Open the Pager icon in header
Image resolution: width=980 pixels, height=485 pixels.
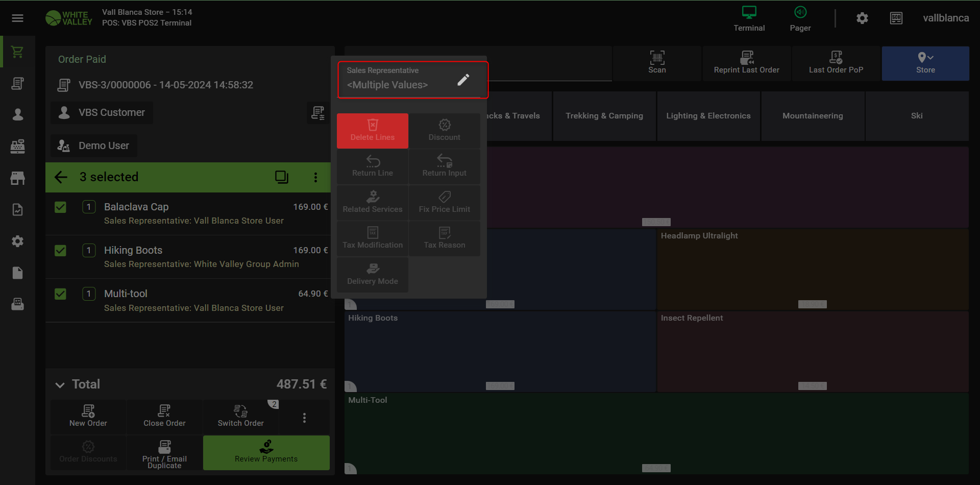click(800, 12)
